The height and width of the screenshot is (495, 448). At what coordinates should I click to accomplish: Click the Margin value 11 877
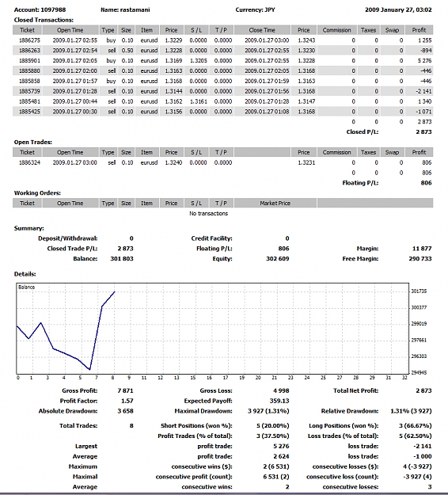pyautogui.click(x=422, y=249)
